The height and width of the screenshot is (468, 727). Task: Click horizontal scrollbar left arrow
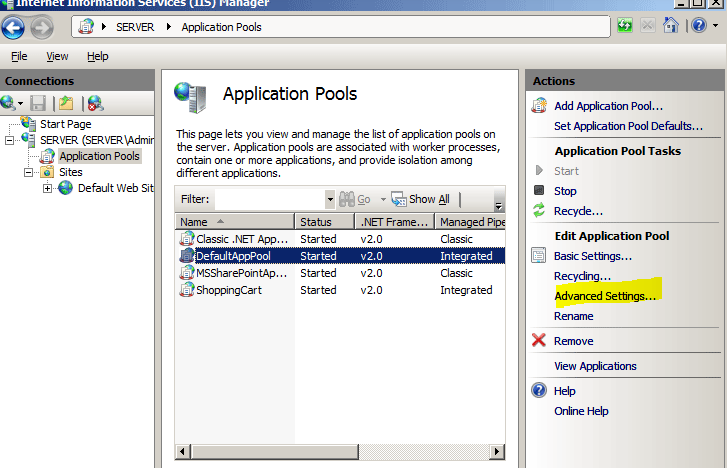[x=182, y=451]
